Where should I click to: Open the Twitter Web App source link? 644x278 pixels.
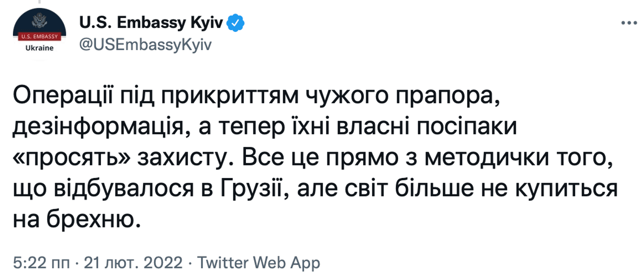coord(259,263)
